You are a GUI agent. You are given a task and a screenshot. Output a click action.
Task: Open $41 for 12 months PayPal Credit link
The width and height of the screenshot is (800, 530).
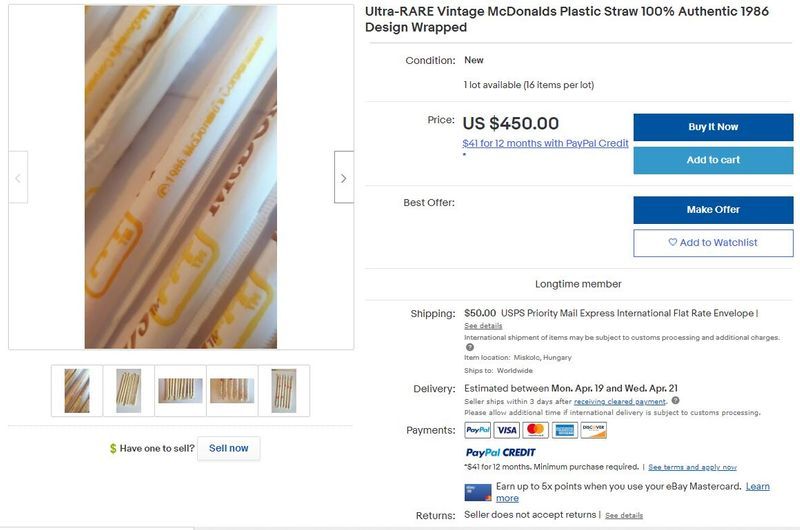(545, 143)
